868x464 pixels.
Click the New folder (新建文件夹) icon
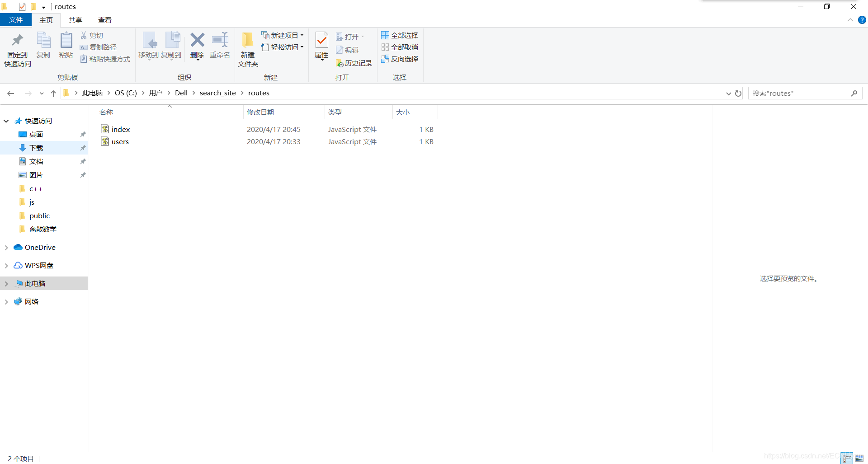click(248, 40)
